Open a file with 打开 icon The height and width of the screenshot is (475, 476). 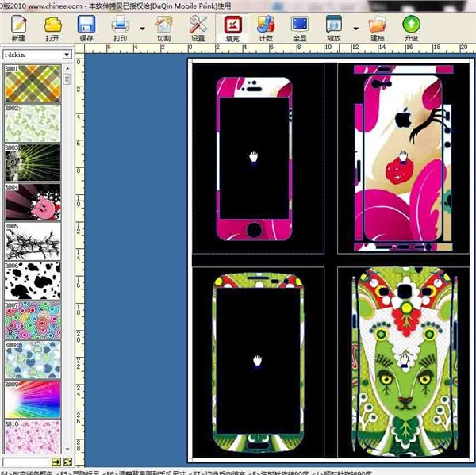point(52,29)
